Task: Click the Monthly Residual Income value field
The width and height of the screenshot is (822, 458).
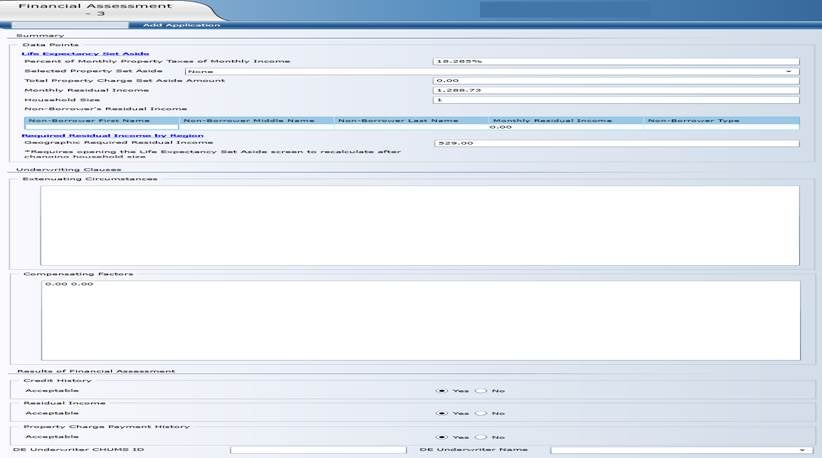Action: coord(615,90)
